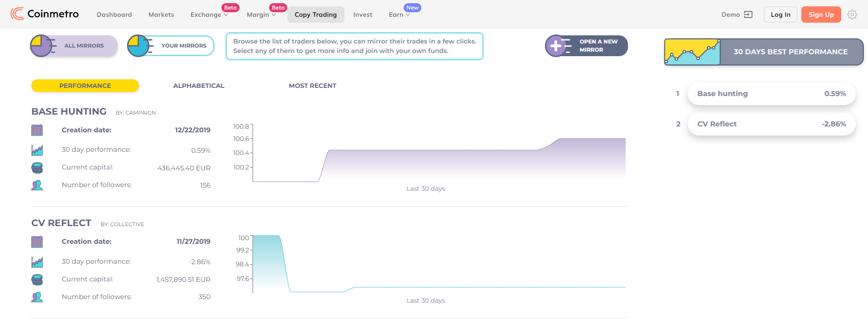
Task: Click Base Hunting creation date 12/22/2019
Action: coord(193,130)
